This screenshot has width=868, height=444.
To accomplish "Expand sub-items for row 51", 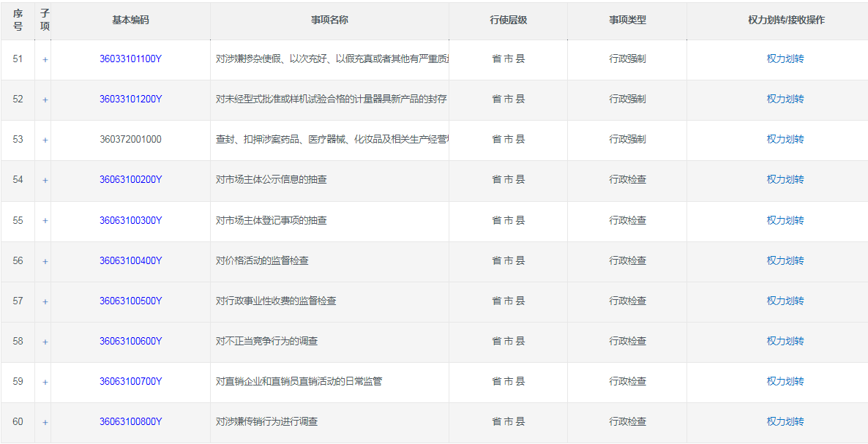I will coord(45,60).
